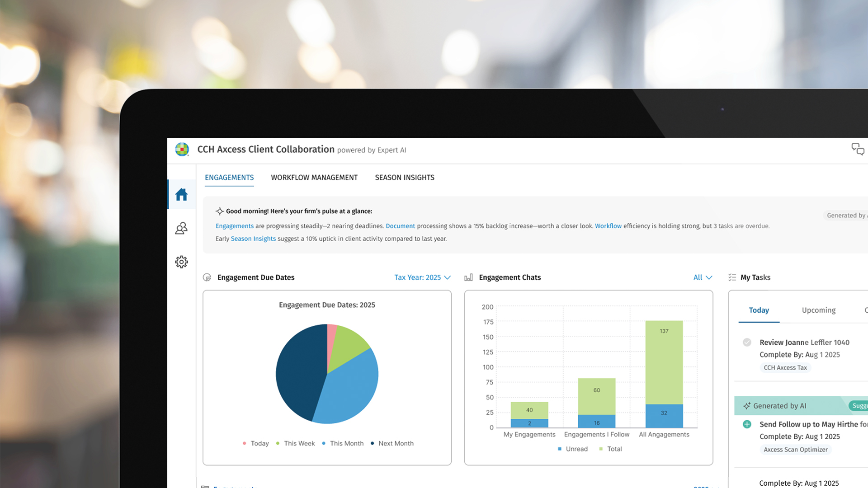Click the Home icon in sidebar

181,194
